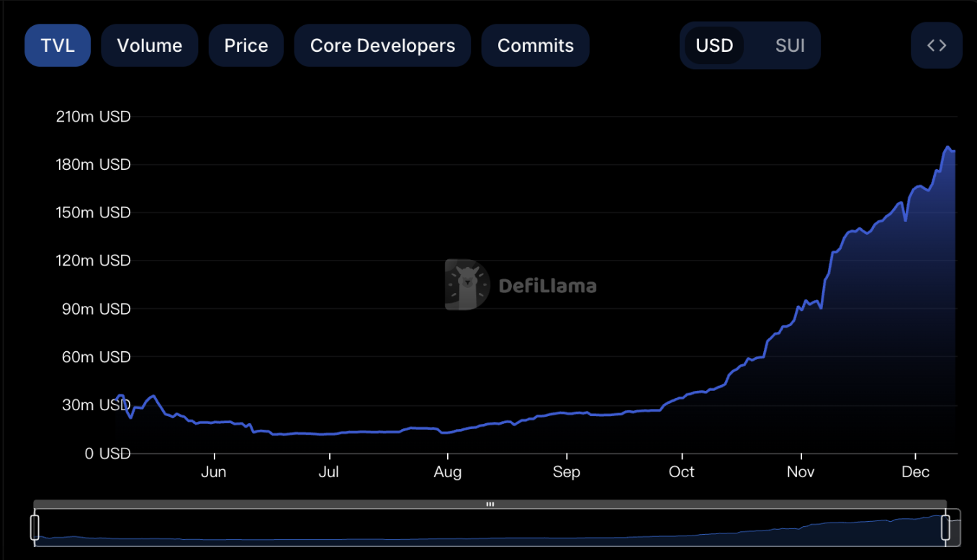
Task: Switch to the Commits chart
Action: [535, 45]
